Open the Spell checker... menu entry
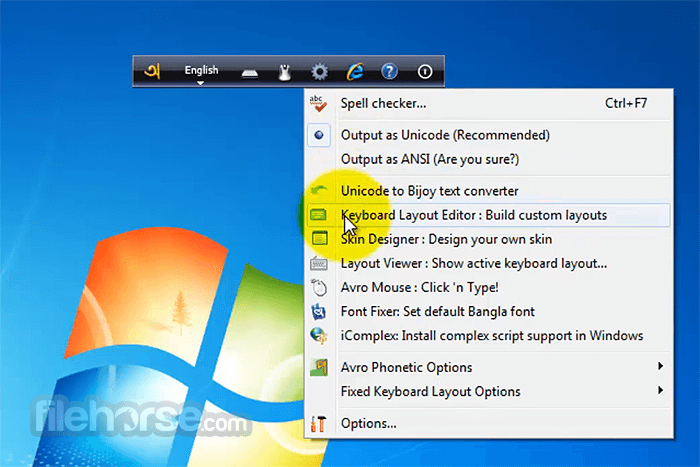Image resolution: width=700 pixels, height=467 pixels. [489, 104]
